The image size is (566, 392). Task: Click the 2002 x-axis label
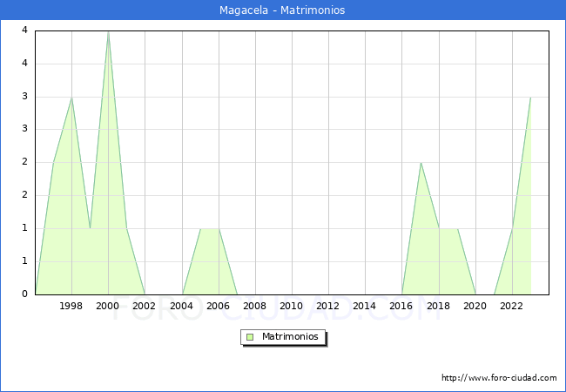[x=144, y=306]
